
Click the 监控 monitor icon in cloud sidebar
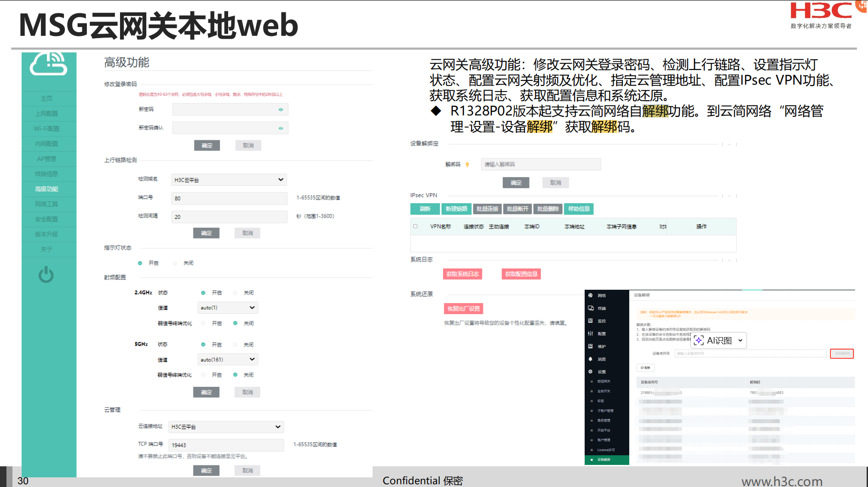pos(591,321)
